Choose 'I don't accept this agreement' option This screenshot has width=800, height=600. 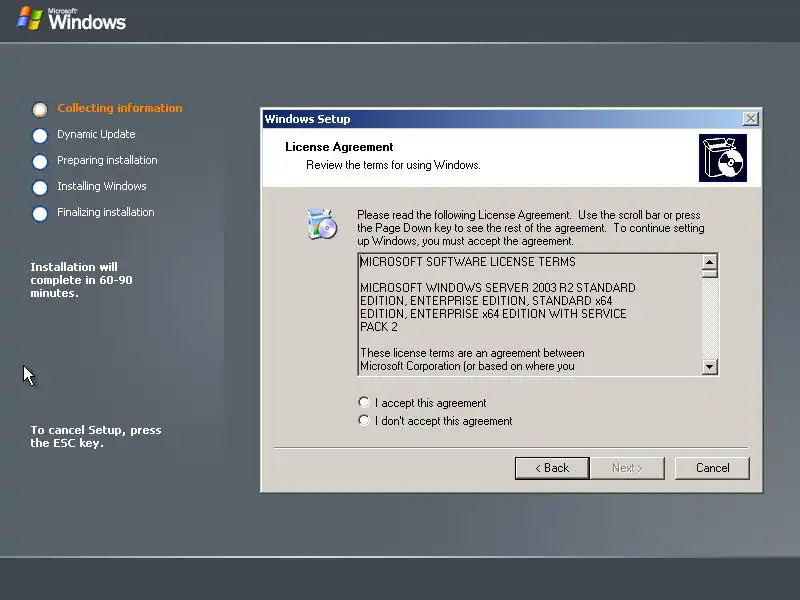point(364,420)
